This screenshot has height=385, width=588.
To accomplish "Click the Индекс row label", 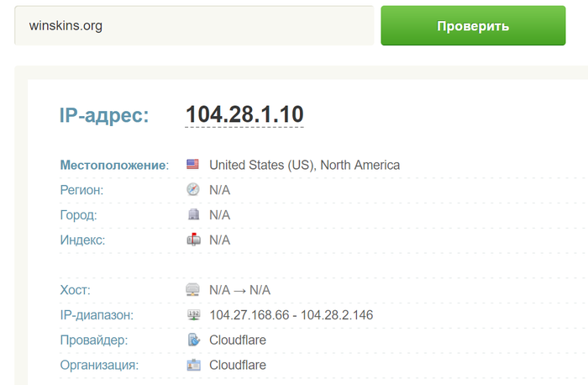I will point(82,240).
